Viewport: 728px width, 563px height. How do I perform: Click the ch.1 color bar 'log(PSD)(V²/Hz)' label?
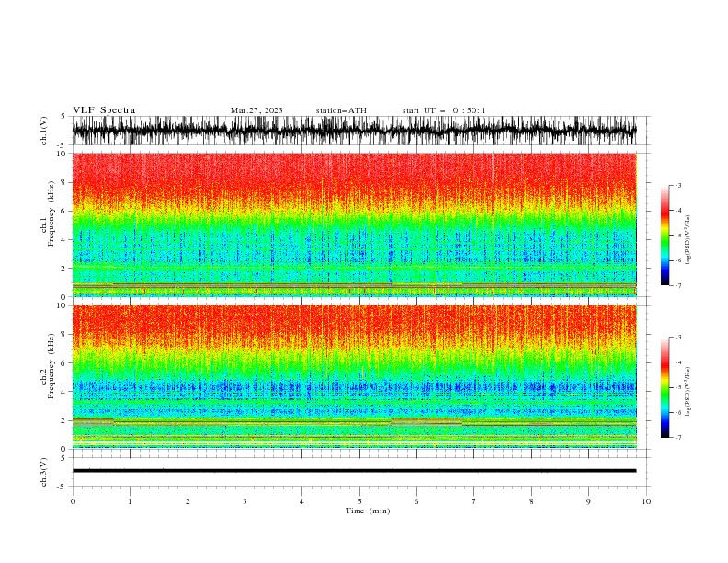point(688,240)
